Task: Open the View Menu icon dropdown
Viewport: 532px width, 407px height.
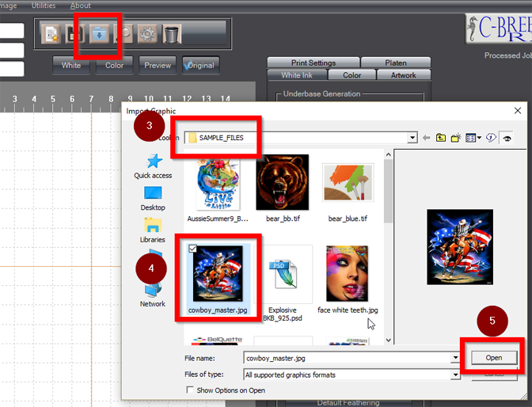Action: 473,138
